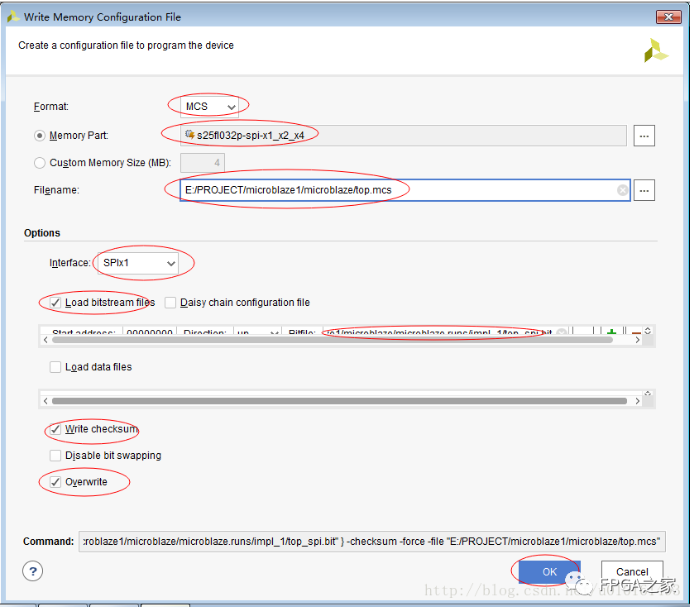Click the data files horizontal scrollbar
Viewport: 699px width, 616px height.
click(x=339, y=401)
